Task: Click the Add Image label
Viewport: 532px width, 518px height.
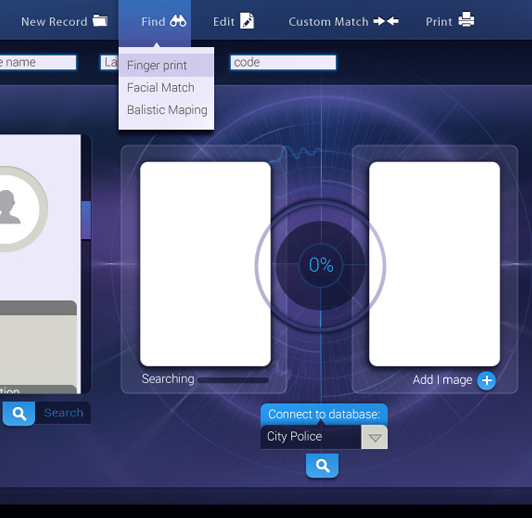Action: [x=442, y=380]
